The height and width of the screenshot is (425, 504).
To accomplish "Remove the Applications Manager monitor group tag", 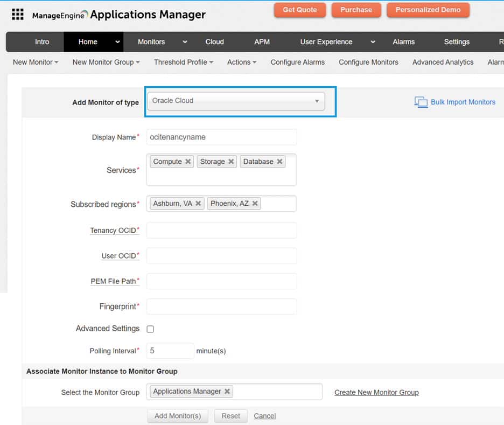I will (x=228, y=392).
